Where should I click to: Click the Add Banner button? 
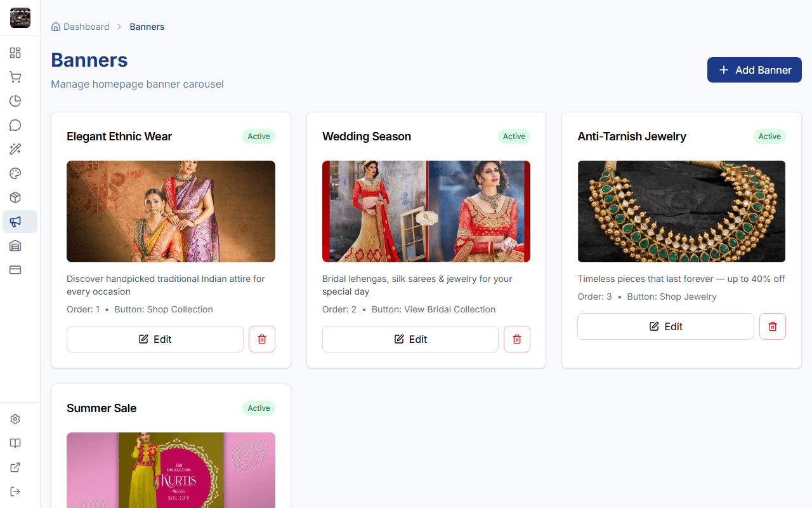point(754,70)
